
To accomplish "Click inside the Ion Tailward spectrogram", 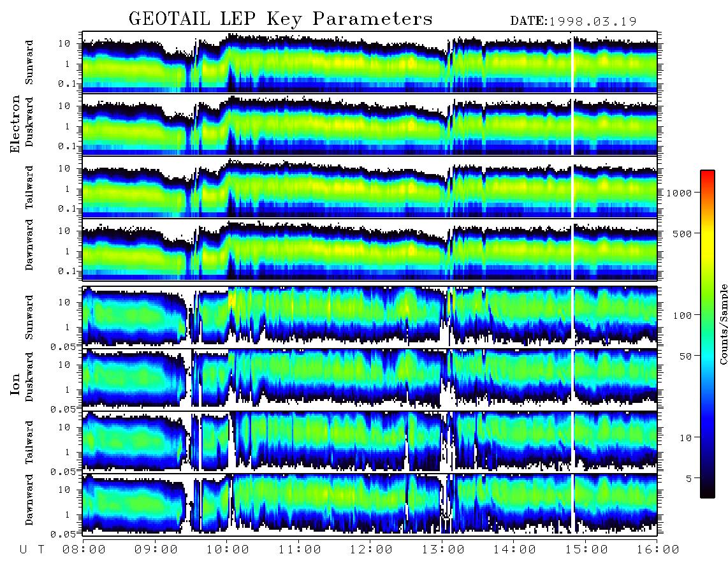I will 370,442.
